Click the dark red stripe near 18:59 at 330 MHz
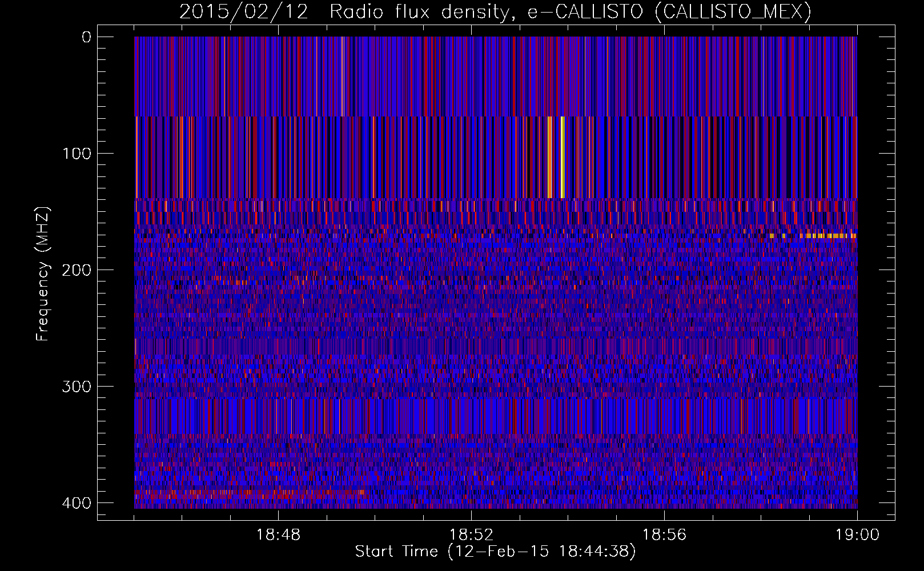 click(x=797, y=416)
